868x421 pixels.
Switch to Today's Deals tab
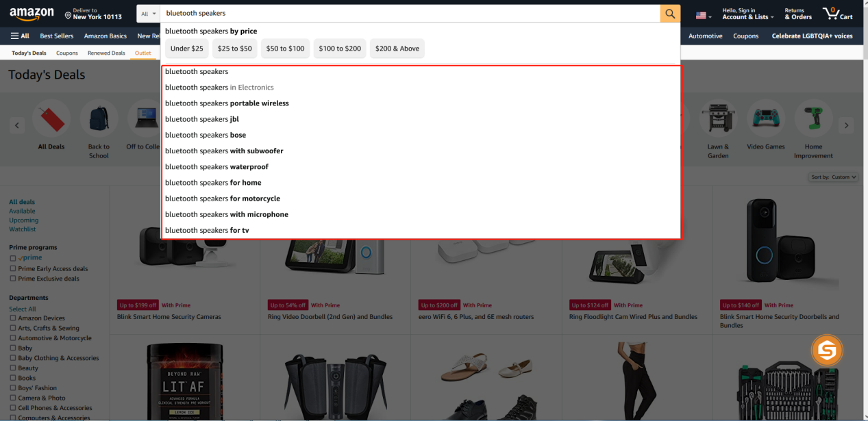(29, 53)
